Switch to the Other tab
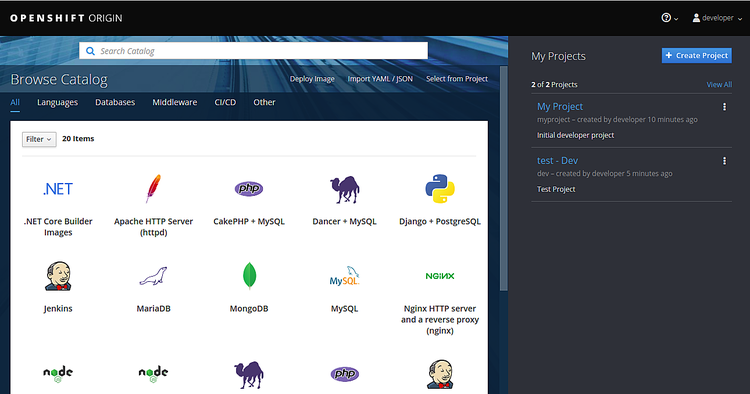The width and height of the screenshot is (750, 394). 264,102
